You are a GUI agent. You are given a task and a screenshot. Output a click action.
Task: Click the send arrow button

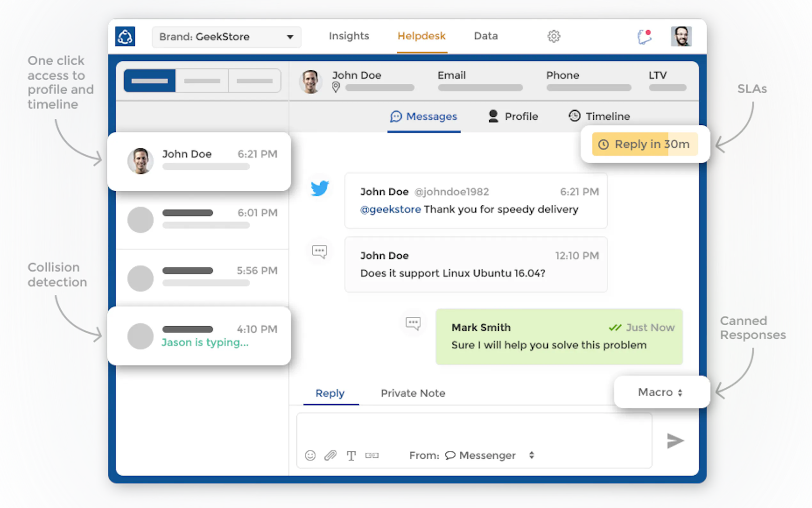pyautogui.click(x=675, y=441)
